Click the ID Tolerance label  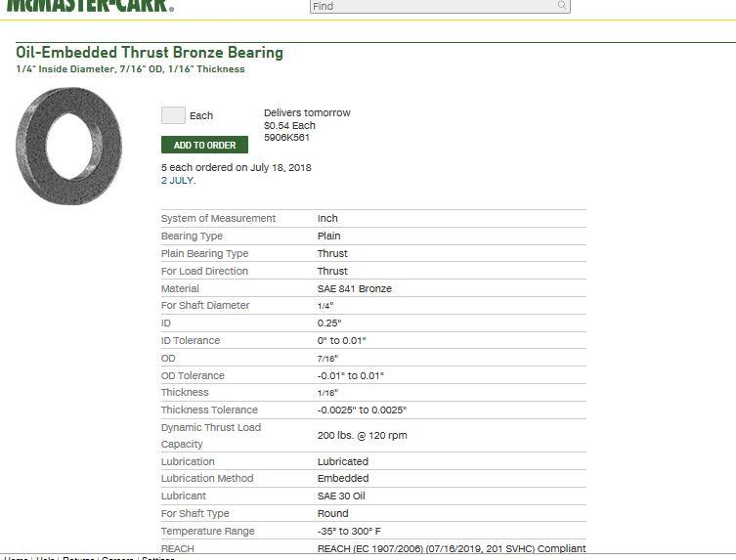point(191,340)
